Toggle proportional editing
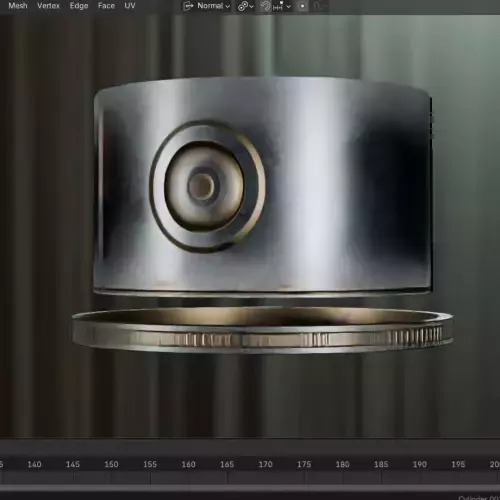Viewport: 500px width, 500px height. pyautogui.click(x=303, y=6)
